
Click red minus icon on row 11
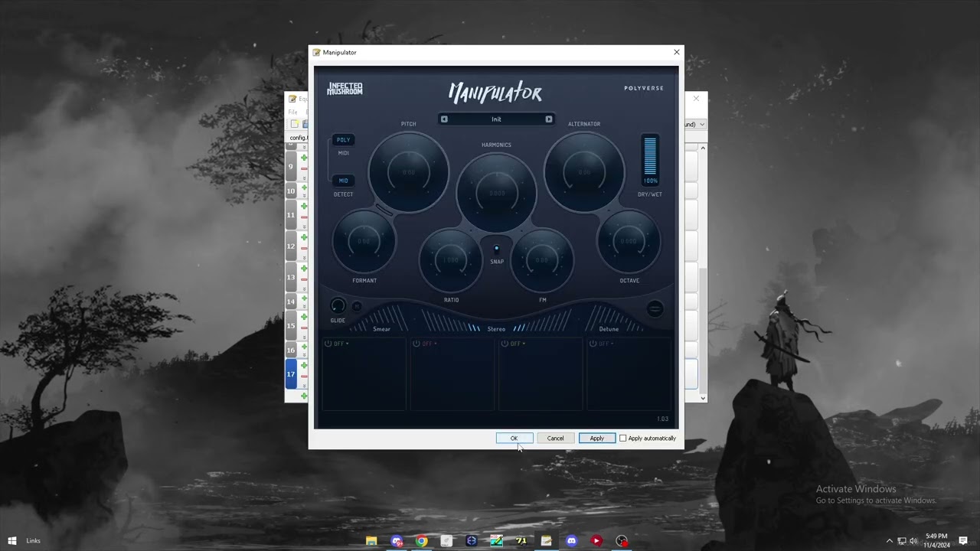304,217
